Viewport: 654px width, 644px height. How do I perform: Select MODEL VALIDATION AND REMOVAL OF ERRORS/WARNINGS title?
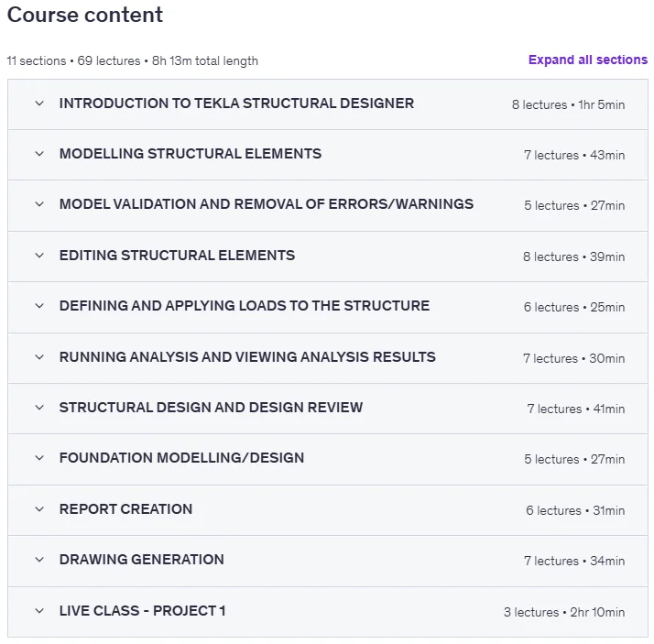click(267, 204)
